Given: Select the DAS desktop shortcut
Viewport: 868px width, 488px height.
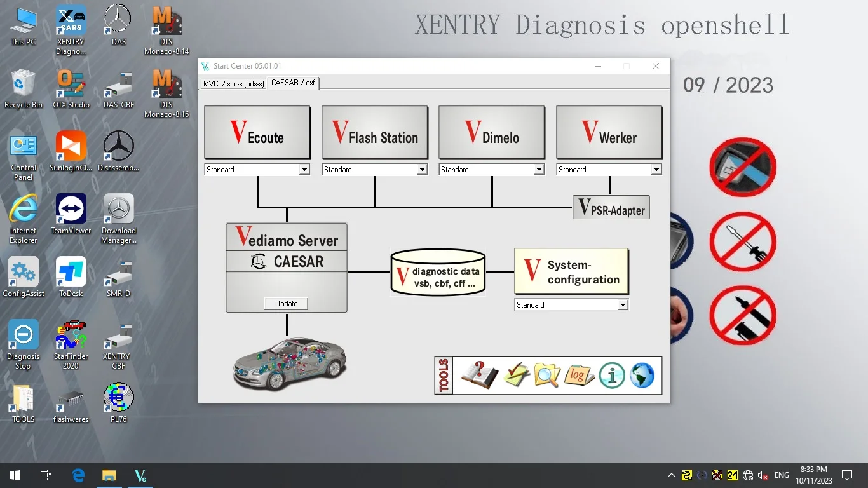Looking at the screenshot, I should click(x=119, y=25).
